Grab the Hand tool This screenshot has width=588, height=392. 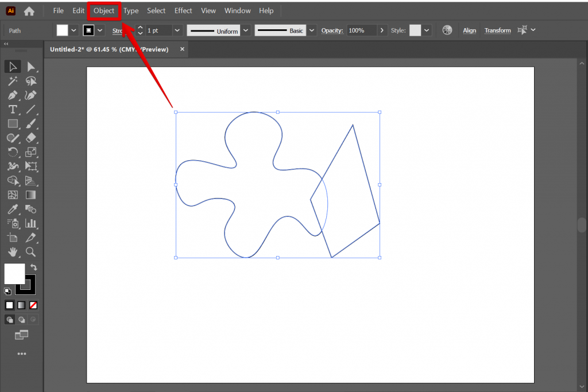[13, 253]
